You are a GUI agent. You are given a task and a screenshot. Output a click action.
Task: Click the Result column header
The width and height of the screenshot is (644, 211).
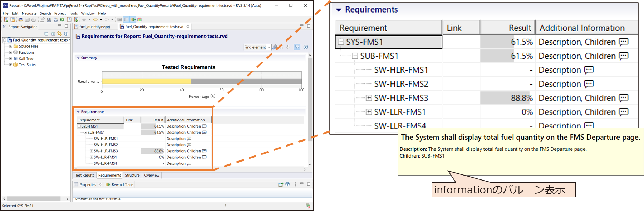click(158, 120)
